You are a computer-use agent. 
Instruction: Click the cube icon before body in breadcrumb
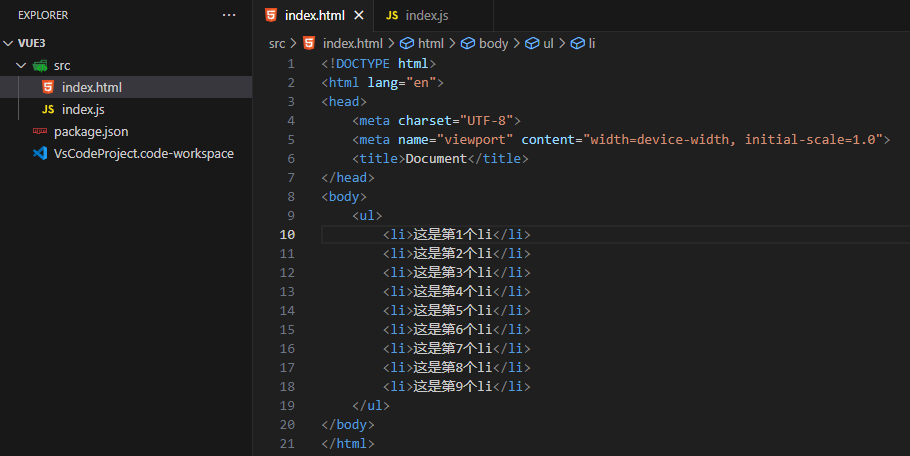tap(468, 44)
